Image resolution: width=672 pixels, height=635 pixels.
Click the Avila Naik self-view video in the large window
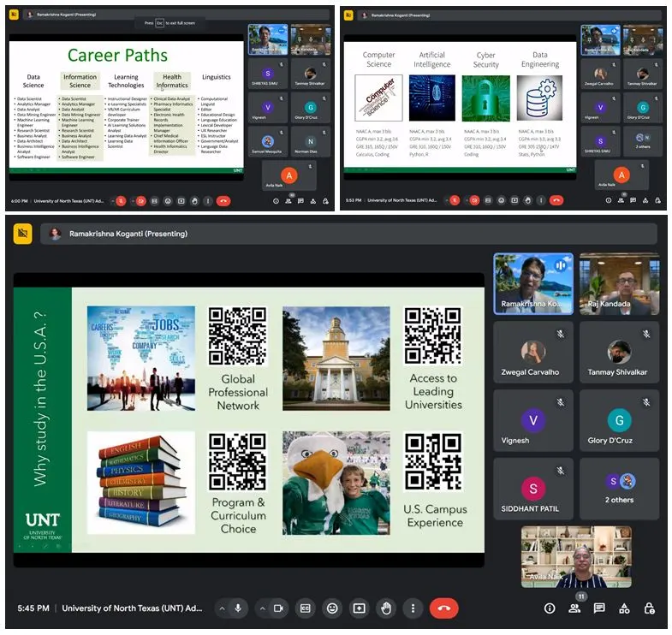coord(576,556)
